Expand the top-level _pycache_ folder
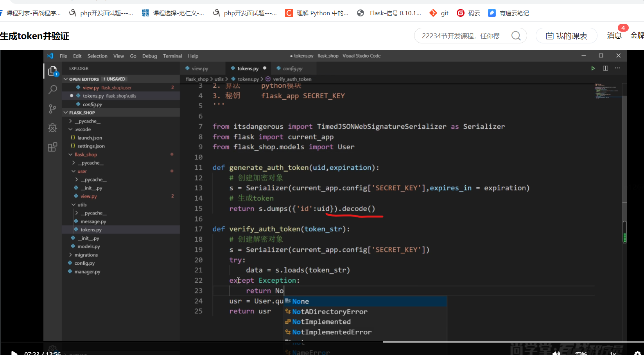The image size is (644, 355). (71, 121)
